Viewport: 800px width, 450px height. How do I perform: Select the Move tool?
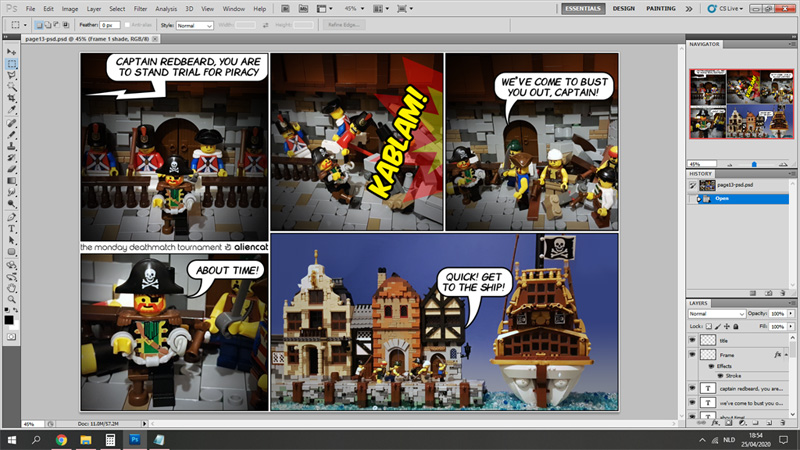click(11, 52)
